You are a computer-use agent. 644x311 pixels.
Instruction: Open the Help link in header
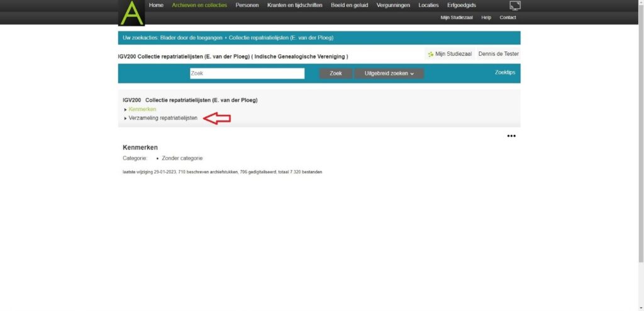[x=486, y=18]
